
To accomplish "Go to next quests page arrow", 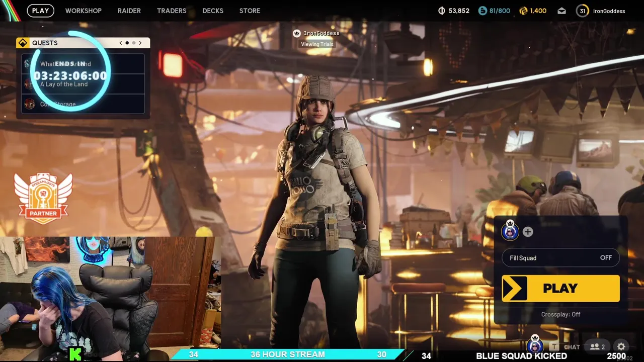I will (x=140, y=43).
